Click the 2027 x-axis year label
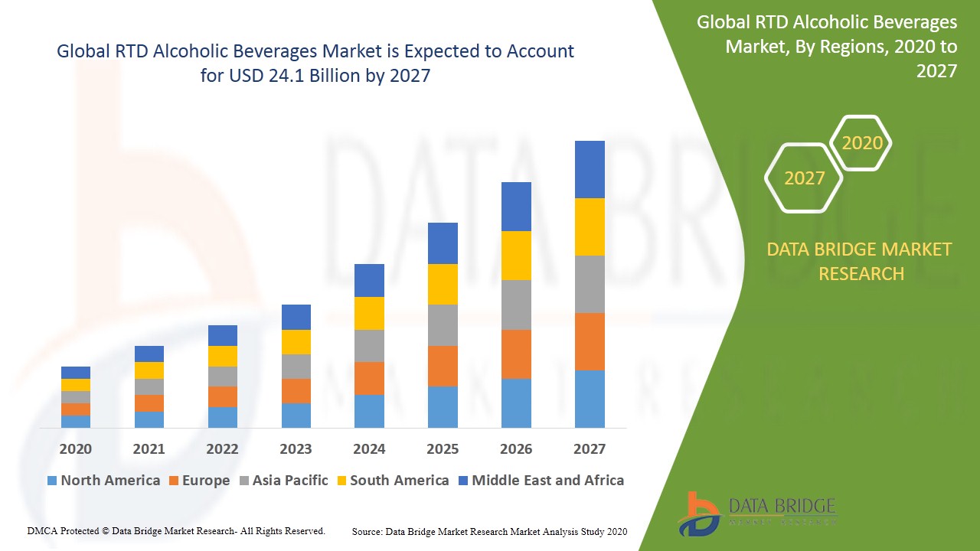This screenshot has height=551, width=980. coord(590,449)
